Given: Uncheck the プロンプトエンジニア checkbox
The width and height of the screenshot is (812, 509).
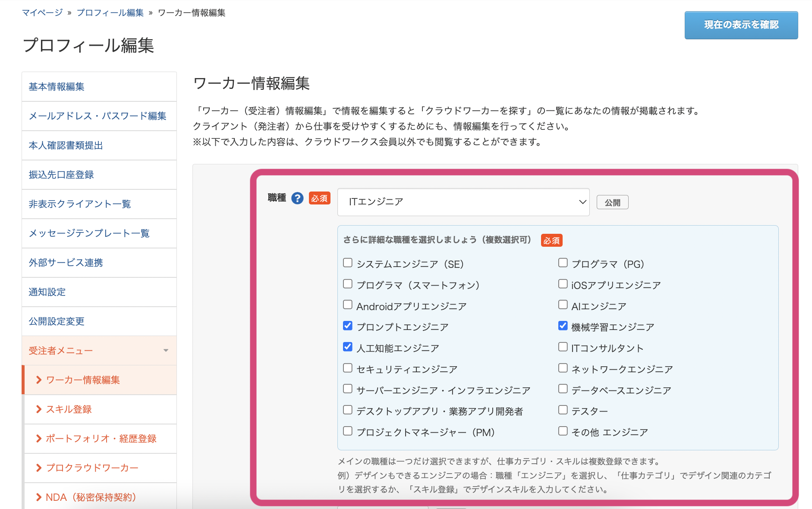Looking at the screenshot, I should pos(348,326).
